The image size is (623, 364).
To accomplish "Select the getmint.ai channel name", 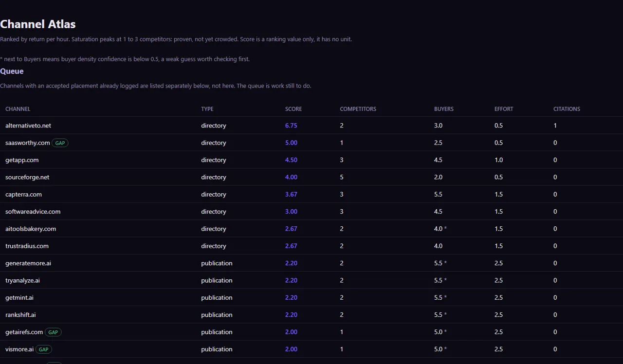I will point(19,298).
